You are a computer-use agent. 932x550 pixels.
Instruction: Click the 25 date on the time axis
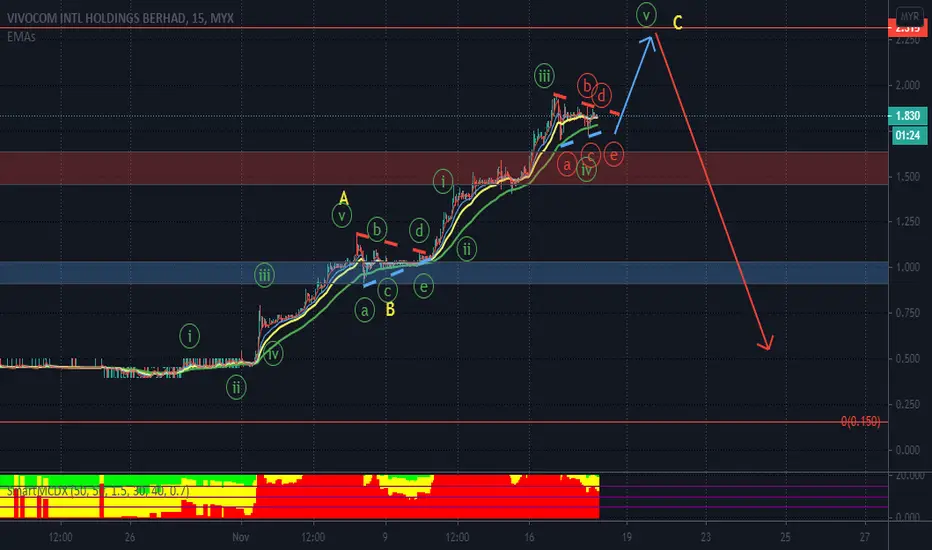785,537
